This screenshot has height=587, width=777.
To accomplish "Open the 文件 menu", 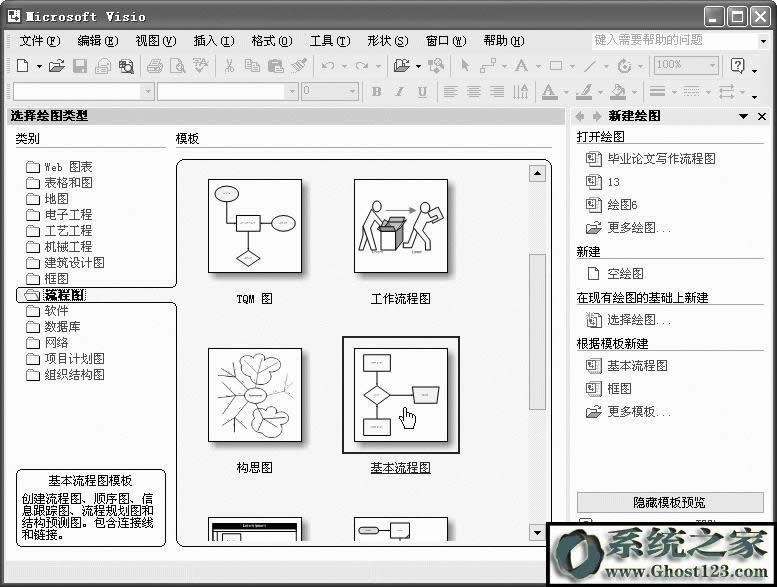I will tap(39, 41).
